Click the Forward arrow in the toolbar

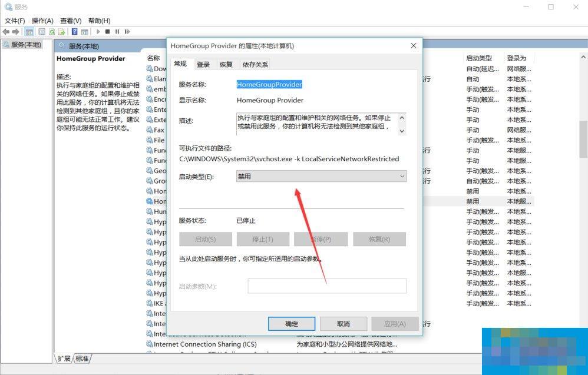click(15, 32)
